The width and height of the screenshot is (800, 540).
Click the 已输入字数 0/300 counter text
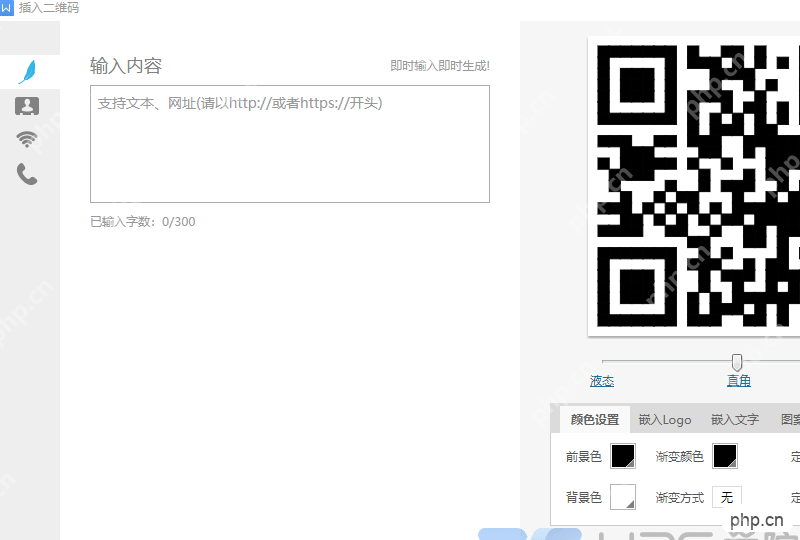coord(143,222)
